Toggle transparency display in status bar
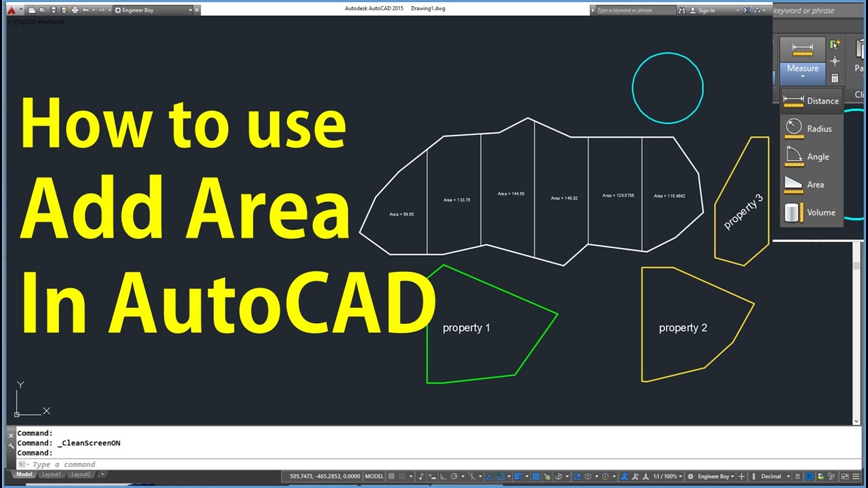868x488 pixels. pos(536,476)
